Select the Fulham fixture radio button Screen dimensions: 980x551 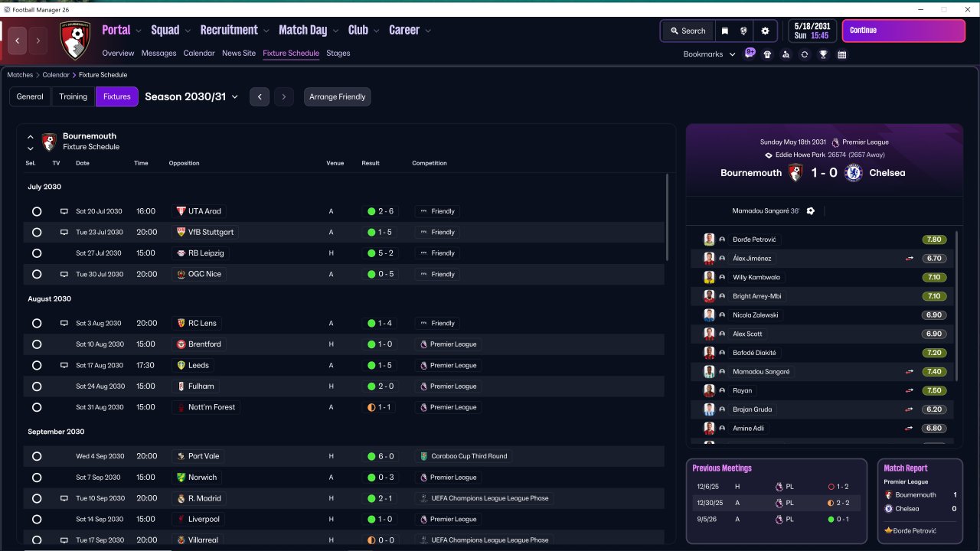click(36, 386)
